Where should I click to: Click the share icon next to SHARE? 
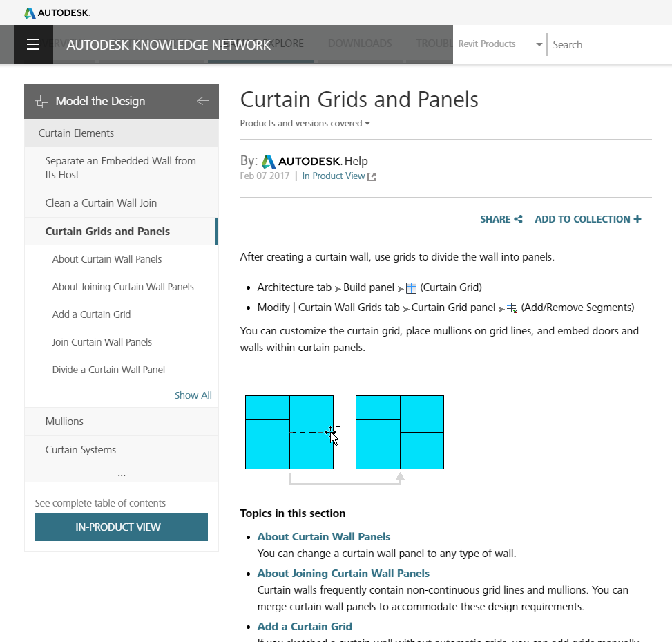518,219
